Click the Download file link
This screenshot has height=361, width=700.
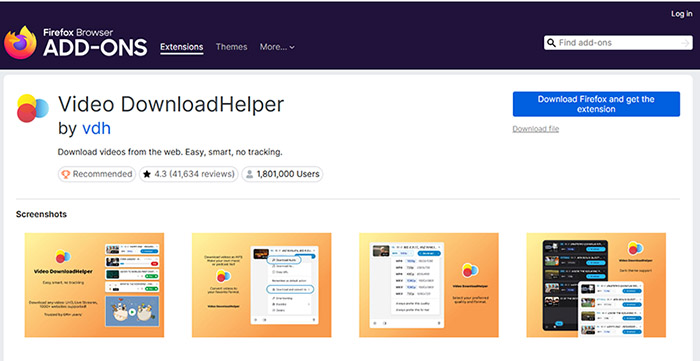click(x=535, y=129)
